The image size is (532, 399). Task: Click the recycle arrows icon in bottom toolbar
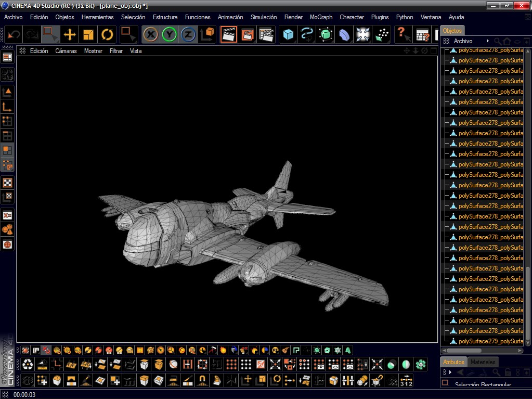click(28, 365)
